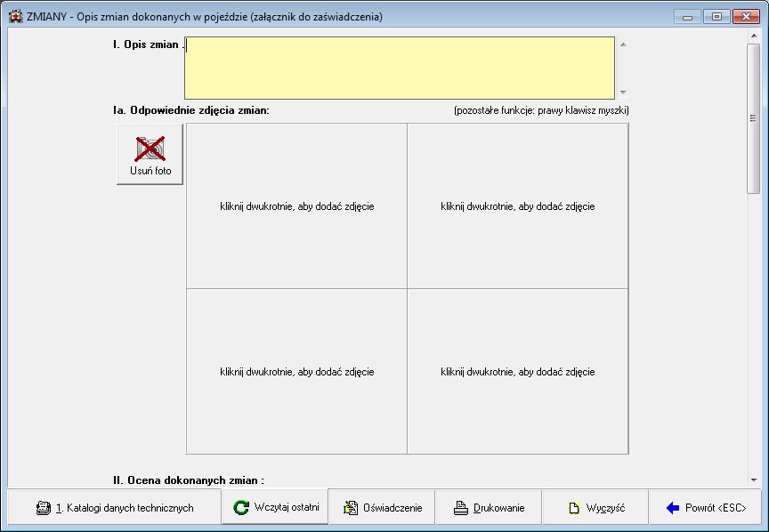769x532 pixels.
Task: Click the yellow Opis zmian text field
Action: 399,68
